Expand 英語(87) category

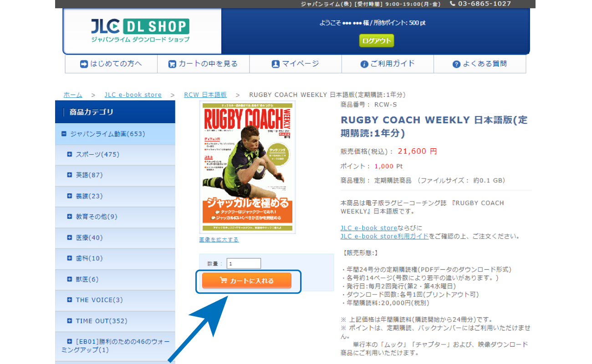[70, 175]
